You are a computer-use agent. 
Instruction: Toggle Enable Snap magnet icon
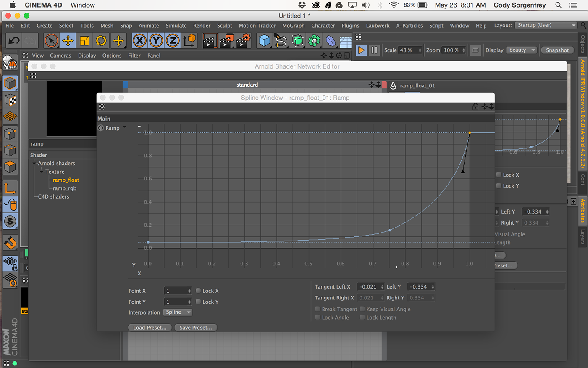pos(10,242)
